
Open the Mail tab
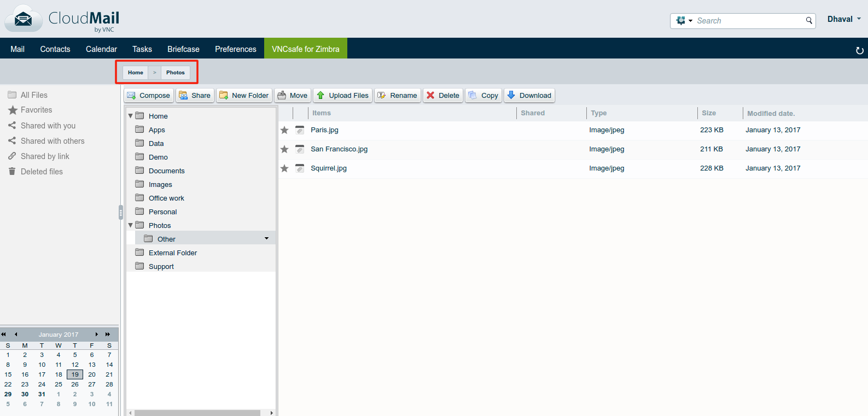pyautogui.click(x=18, y=49)
